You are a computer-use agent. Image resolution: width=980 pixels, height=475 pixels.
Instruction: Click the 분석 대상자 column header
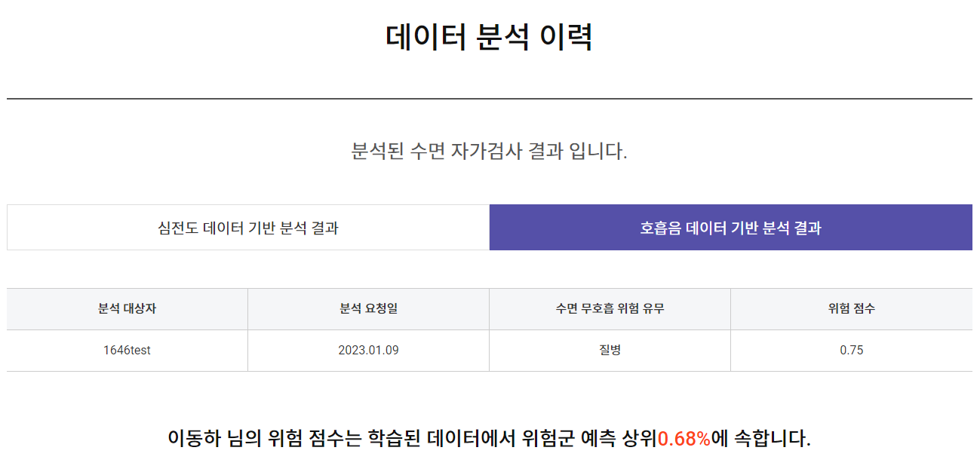click(x=126, y=309)
